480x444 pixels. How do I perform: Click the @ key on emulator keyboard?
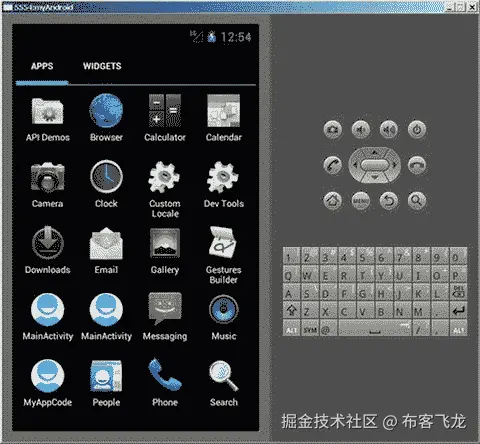tap(328, 329)
